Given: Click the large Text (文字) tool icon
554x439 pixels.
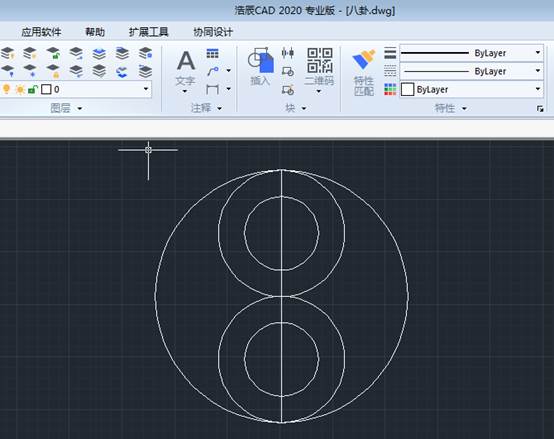Looking at the screenshot, I should point(186,60).
